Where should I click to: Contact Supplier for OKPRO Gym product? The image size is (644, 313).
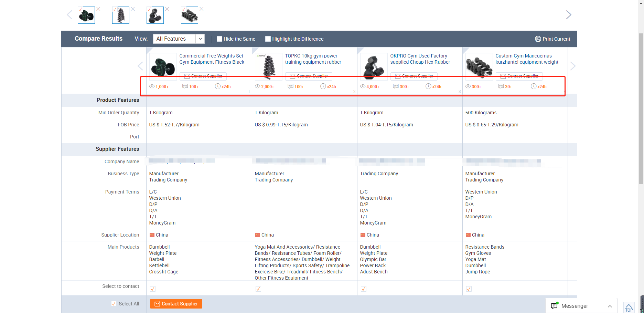coord(414,76)
